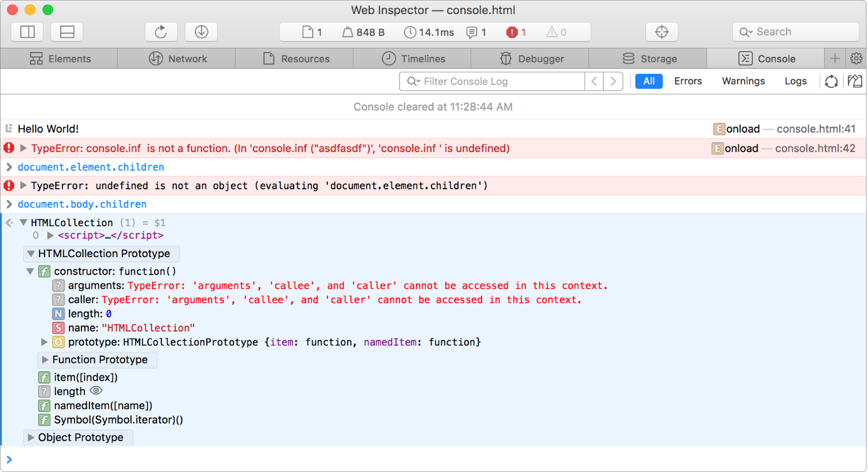The image size is (868, 472).
Task: Add a new tab with plus icon
Action: tap(834, 58)
